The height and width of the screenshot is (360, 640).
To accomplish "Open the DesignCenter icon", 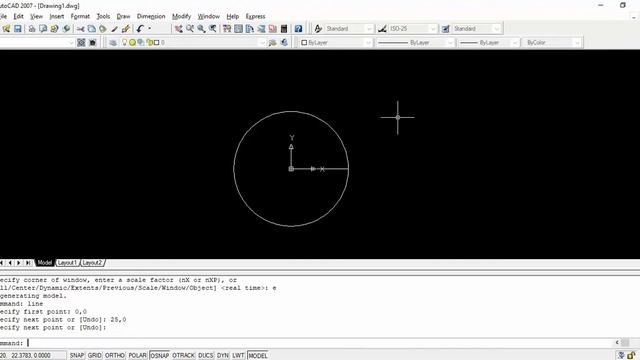I will pyautogui.click(x=238, y=29).
